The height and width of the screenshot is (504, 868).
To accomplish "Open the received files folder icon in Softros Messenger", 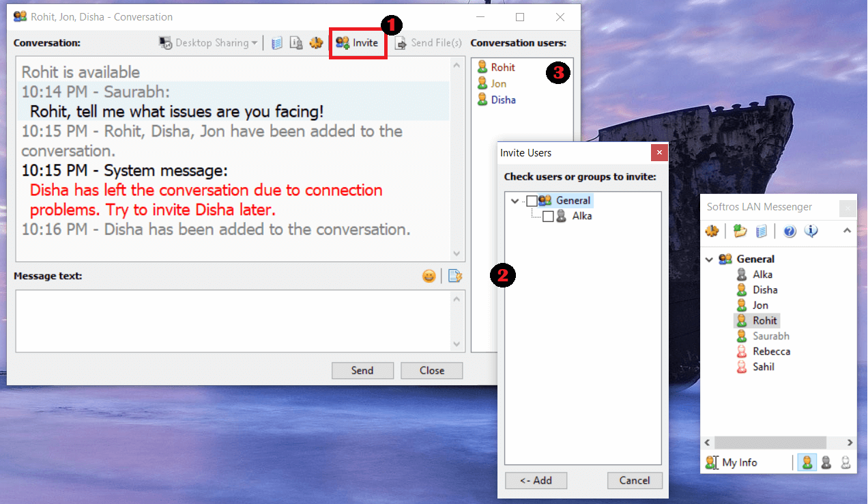I will pos(740,232).
